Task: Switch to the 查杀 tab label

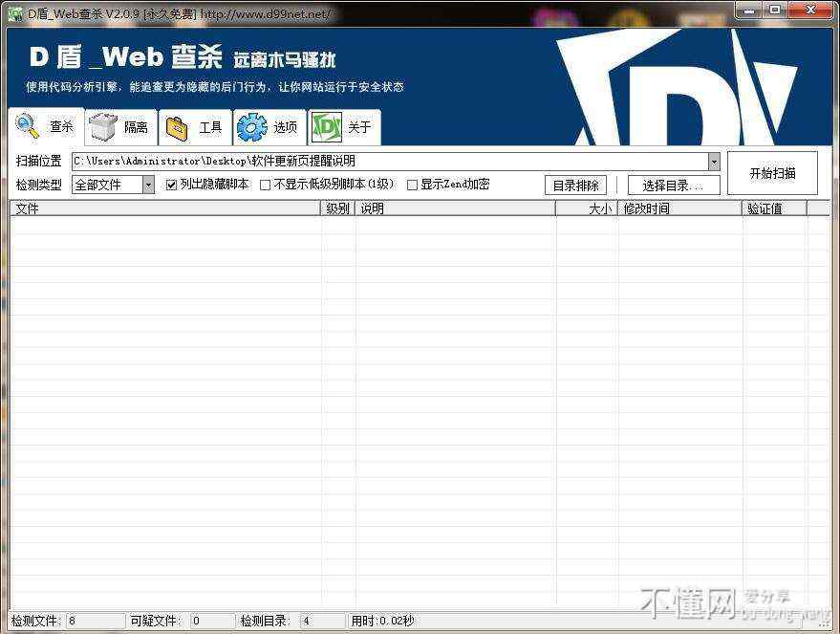Action: point(61,126)
